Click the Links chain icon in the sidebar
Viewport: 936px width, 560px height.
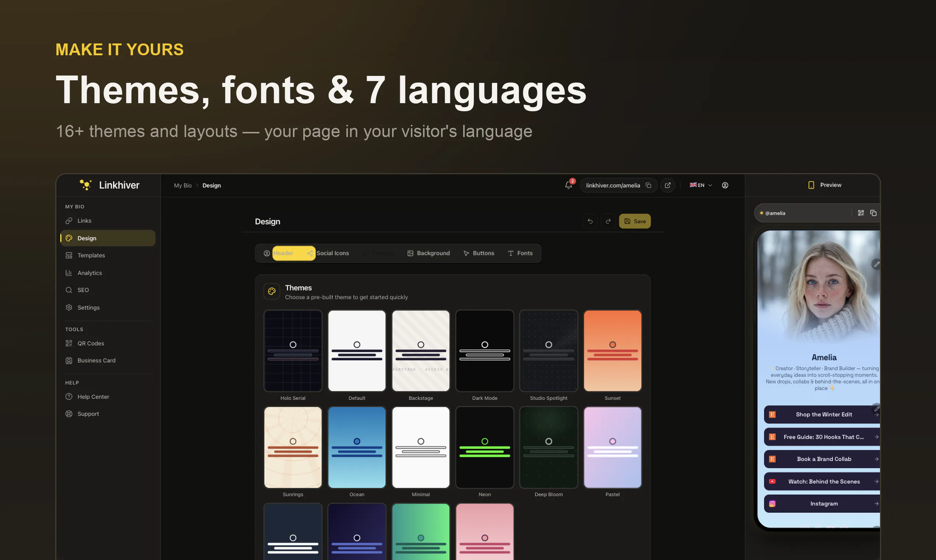pyautogui.click(x=69, y=221)
